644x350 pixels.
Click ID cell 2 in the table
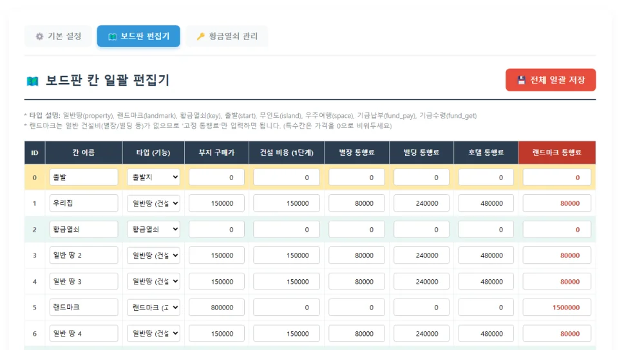click(x=35, y=230)
